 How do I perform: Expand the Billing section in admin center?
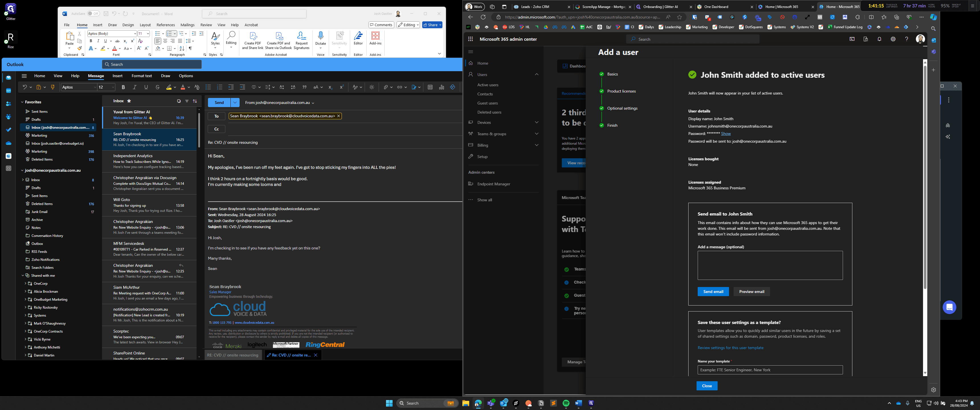(x=537, y=145)
